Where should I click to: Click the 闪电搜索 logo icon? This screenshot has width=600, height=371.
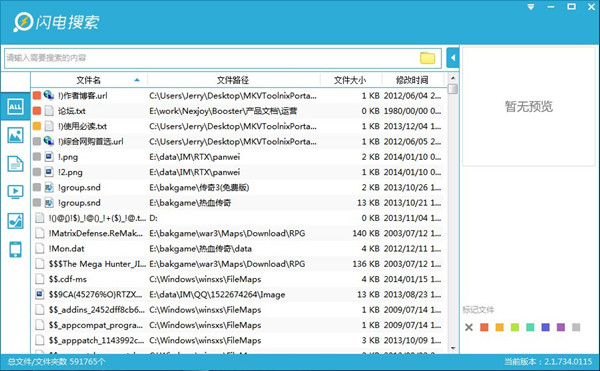click(23, 22)
